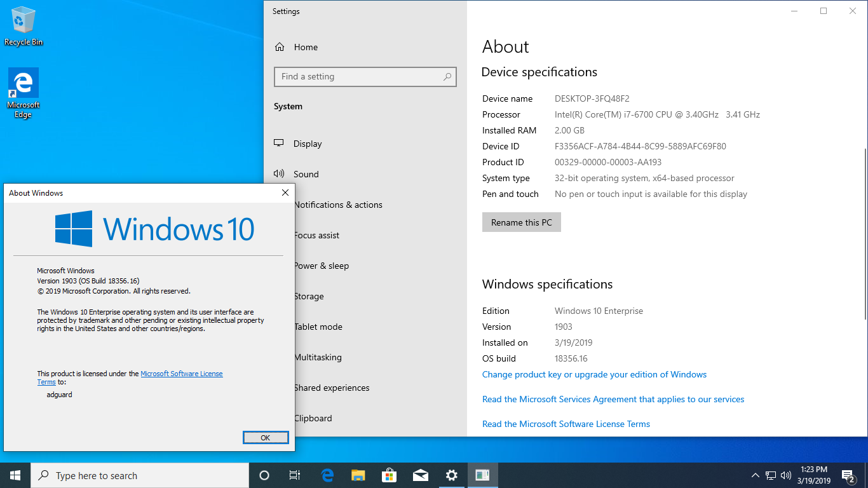Image resolution: width=868 pixels, height=488 pixels.
Task: Click the Cortana circle on taskbar
Action: pos(264,475)
